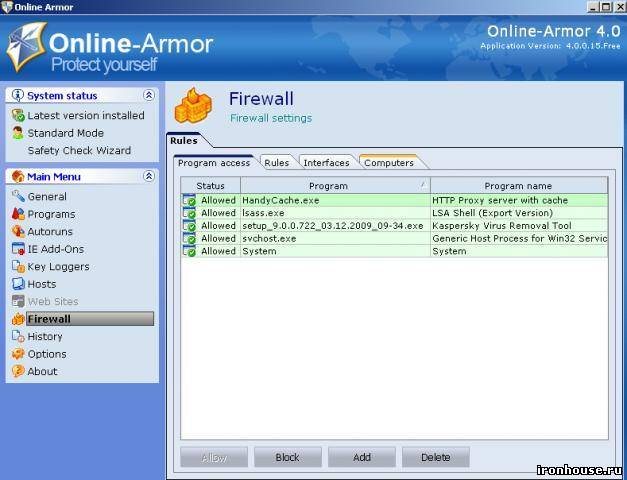The height and width of the screenshot is (480, 627).
Task: Click the Firewall brick wall sidebar icon
Action: click(18, 319)
